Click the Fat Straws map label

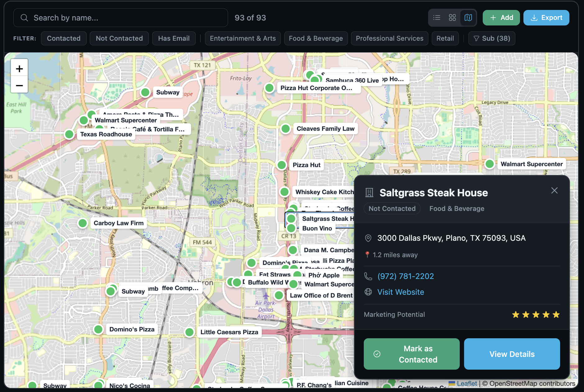point(275,274)
